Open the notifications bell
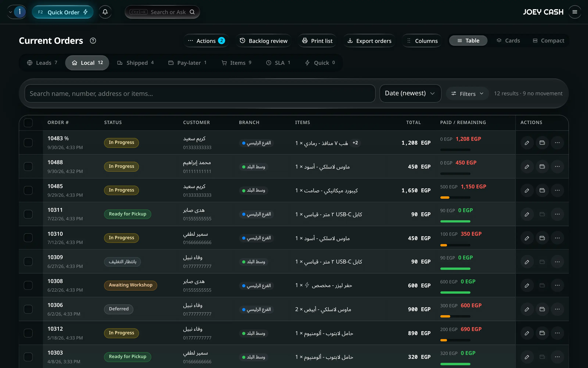588x368 pixels. coord(105,12)
